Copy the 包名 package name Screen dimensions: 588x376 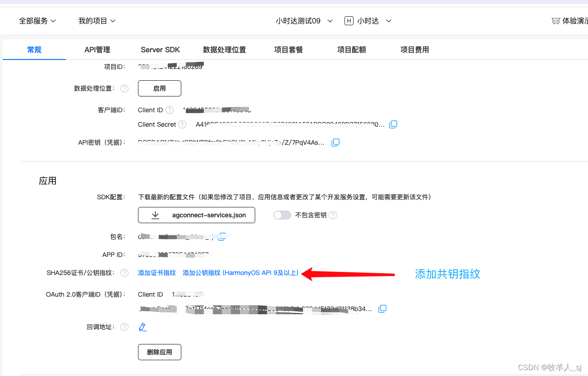click(222, 236)
